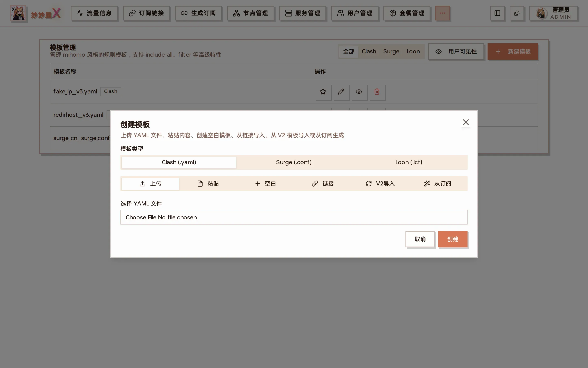
Task: Open 服务管理 in top navigation
Action: click(x=303, y=13)
